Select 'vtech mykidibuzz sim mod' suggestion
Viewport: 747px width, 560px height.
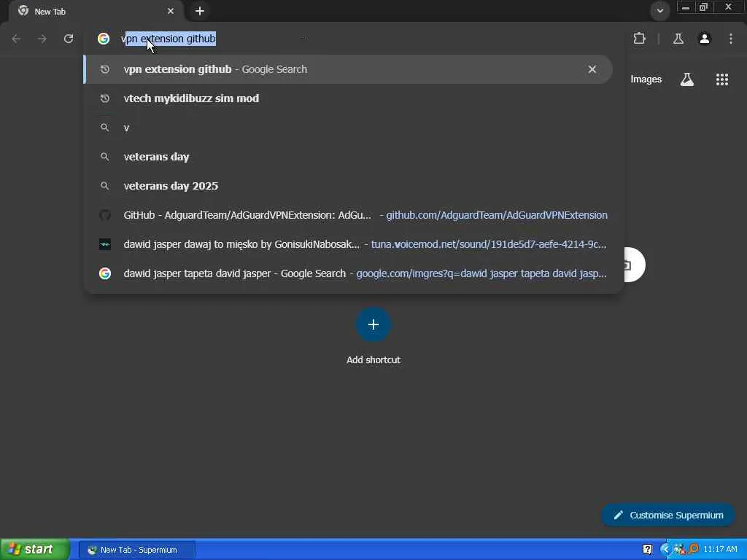point(348,98)
